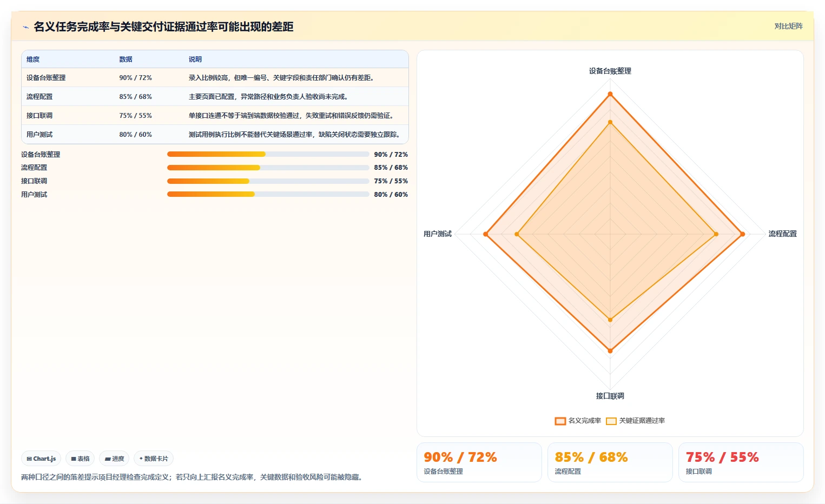Click the 流程配置 radar axis label
The width and height of the screenshot is (825, 504).
[x=783, y=234]
